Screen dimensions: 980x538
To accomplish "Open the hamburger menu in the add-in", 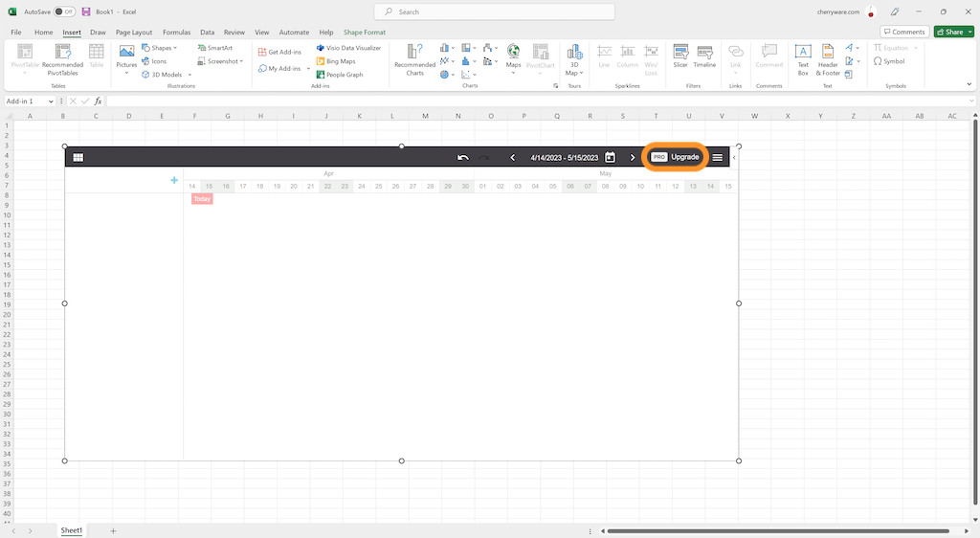I will click(x=718, y=157).
